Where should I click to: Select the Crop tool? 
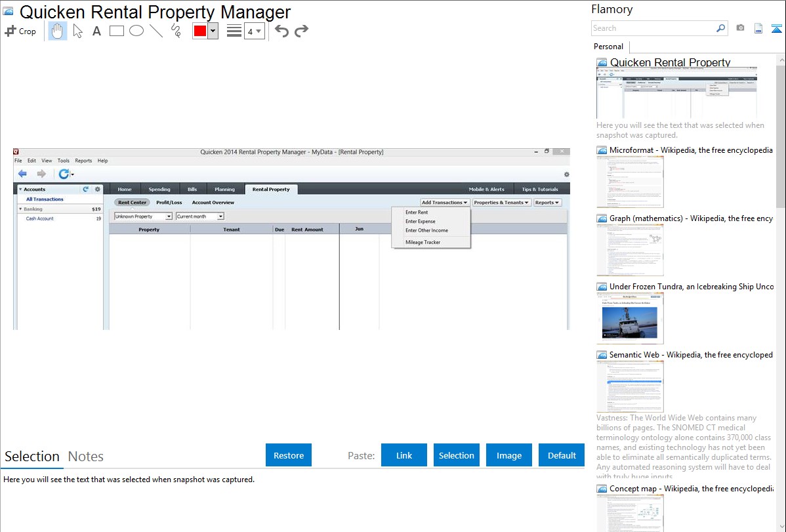[x=20, y=31]
